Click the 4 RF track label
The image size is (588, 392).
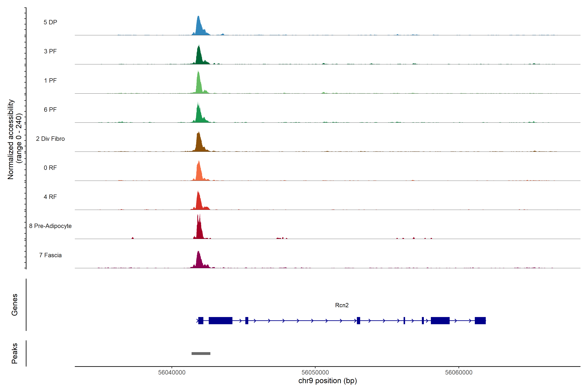pos(50,197)
